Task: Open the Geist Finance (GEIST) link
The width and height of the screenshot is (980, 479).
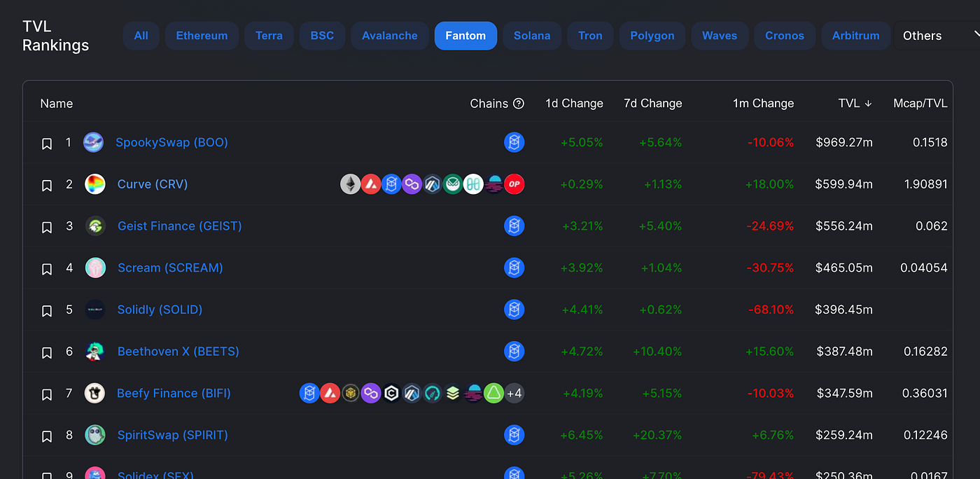Action: coord(180,226)
